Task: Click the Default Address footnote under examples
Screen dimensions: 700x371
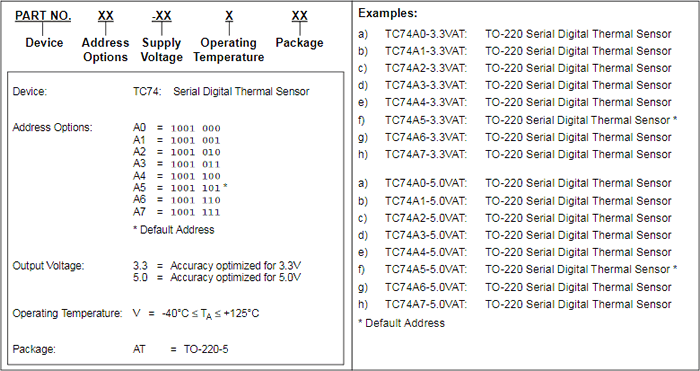Action: coord(401,323)
